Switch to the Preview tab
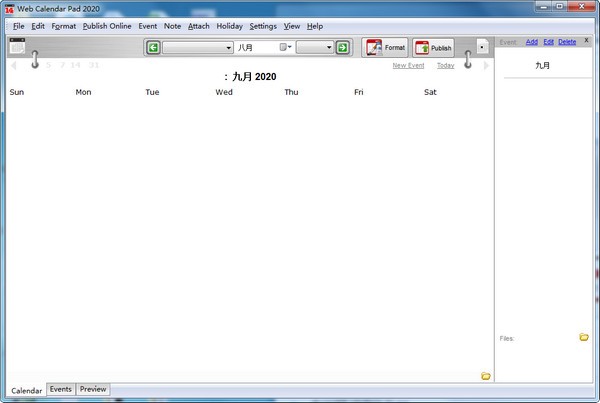Screen dimensions: 600x403 coord(93,389)
